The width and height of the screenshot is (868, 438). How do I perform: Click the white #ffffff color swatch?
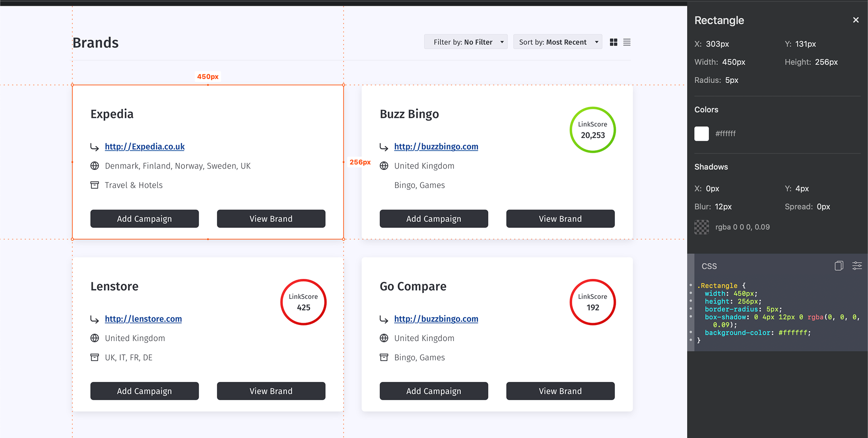pyautogui.click(x=702, y=134)
